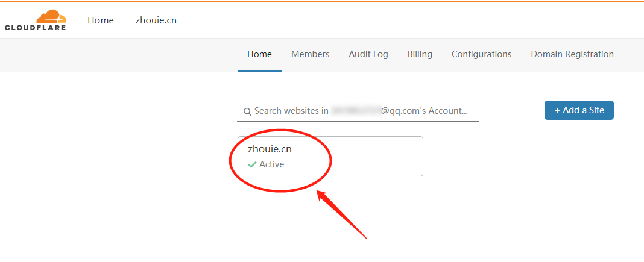Click the blurred email in the search box
644x262 pixels.
pyautogui.click(x=356, y=111)
